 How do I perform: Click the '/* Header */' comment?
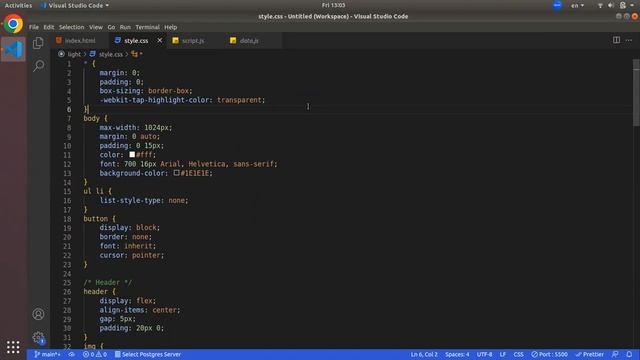108,282
